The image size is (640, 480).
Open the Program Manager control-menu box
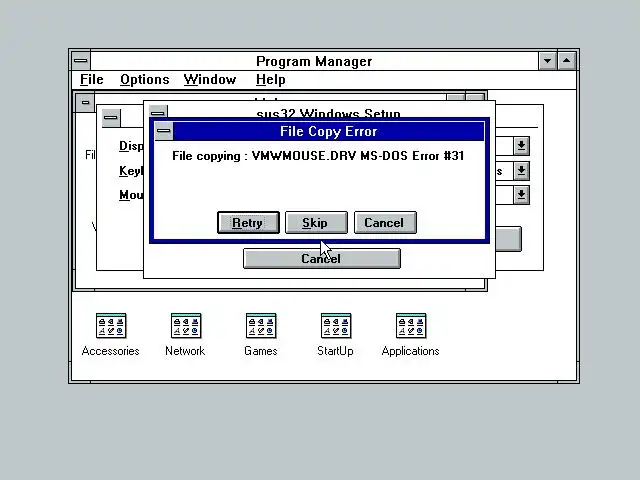(81, 61)
